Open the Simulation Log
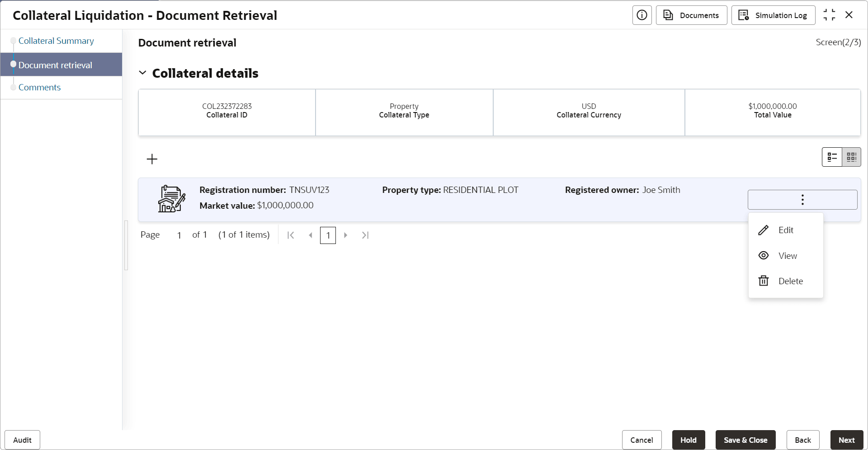Screen dimensions: 868x450 tap(773, 15)
